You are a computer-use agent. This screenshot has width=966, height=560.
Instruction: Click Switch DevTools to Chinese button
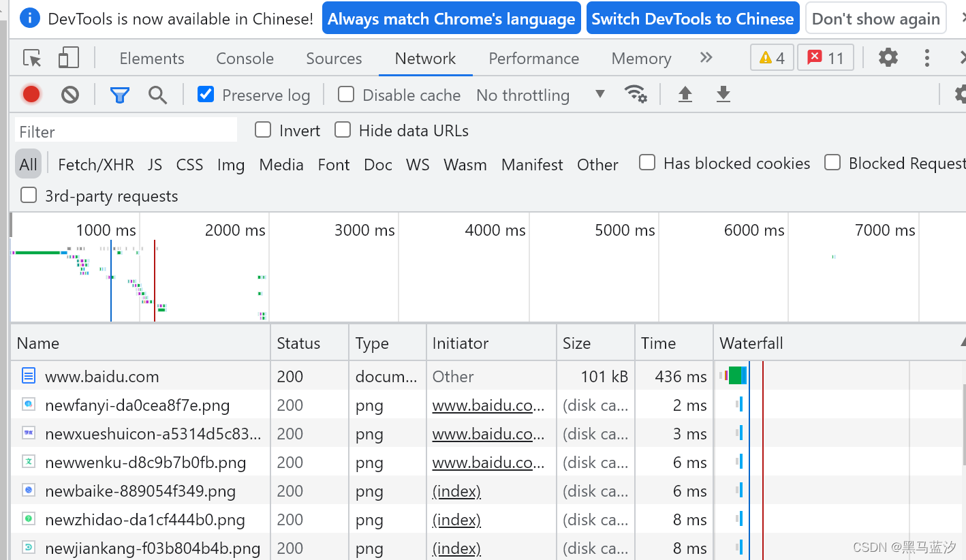(692, 19)
